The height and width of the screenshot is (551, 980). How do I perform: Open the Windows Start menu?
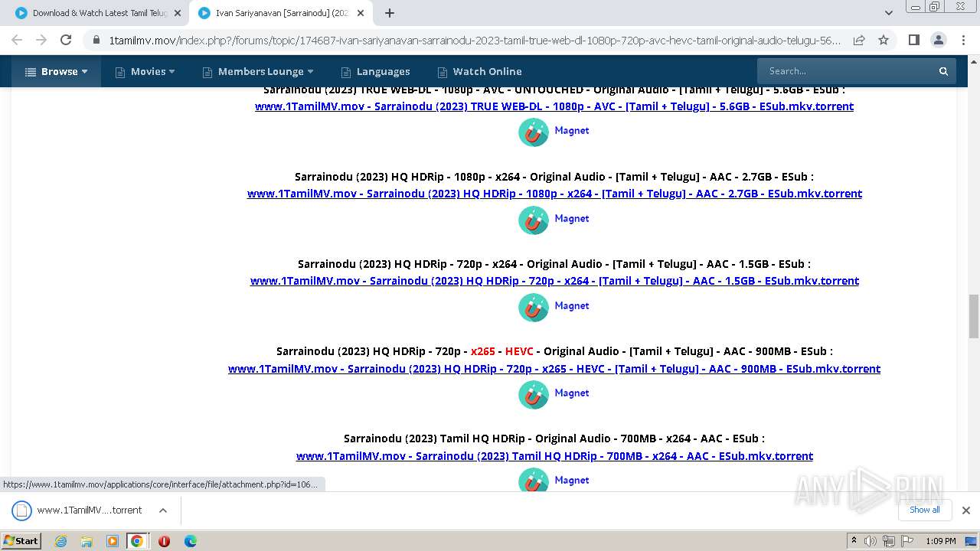point(21,540)
